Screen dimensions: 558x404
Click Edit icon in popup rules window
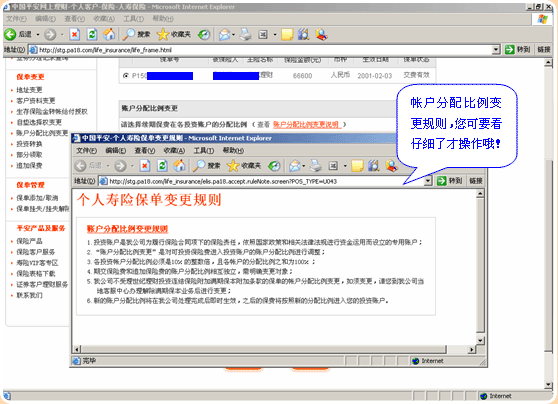(333, 166)
